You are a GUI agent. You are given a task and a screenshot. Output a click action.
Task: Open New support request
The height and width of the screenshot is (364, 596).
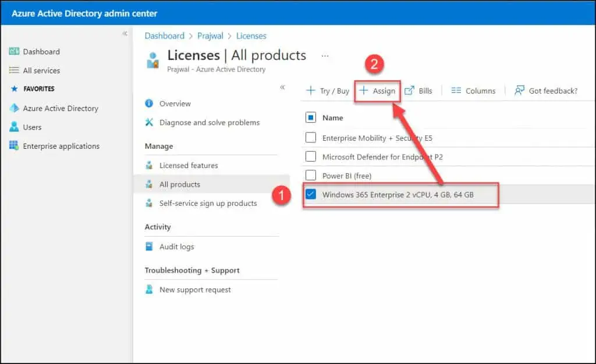(x=195, y=290)
